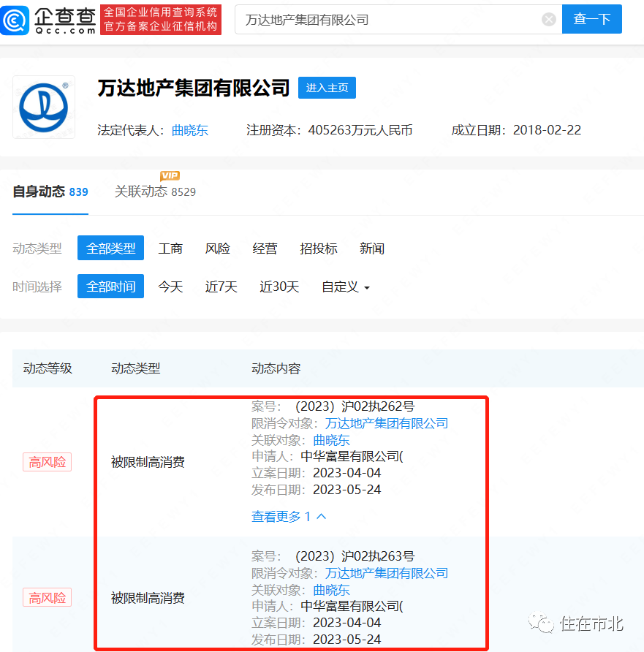Select the 近7天 time filter
Screen dimensions: 644x652
pos(221,287)
